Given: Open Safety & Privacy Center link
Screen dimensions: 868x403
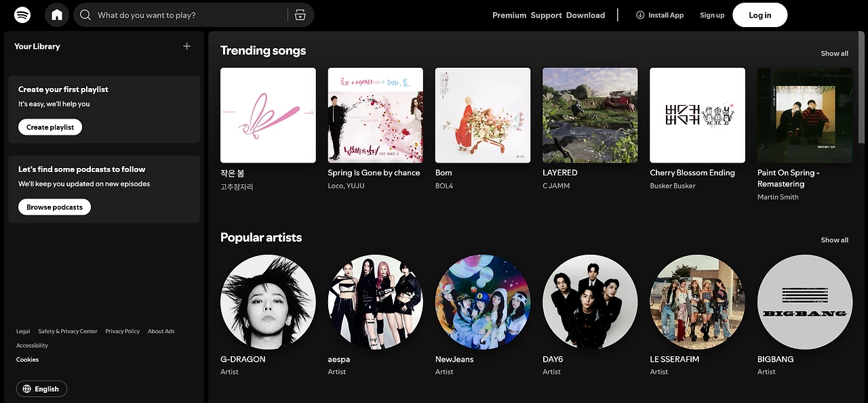Looking at the screenshot, I should 68,331.
